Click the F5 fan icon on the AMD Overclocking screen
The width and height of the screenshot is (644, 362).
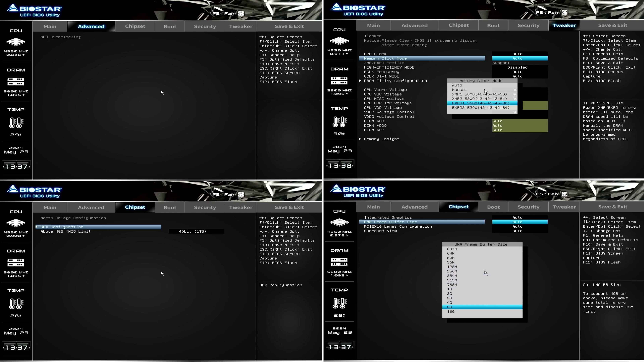[241, 13]
